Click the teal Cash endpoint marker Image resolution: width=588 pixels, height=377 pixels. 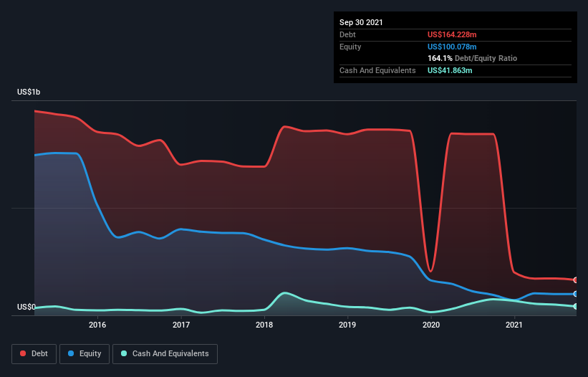point(576,307)
